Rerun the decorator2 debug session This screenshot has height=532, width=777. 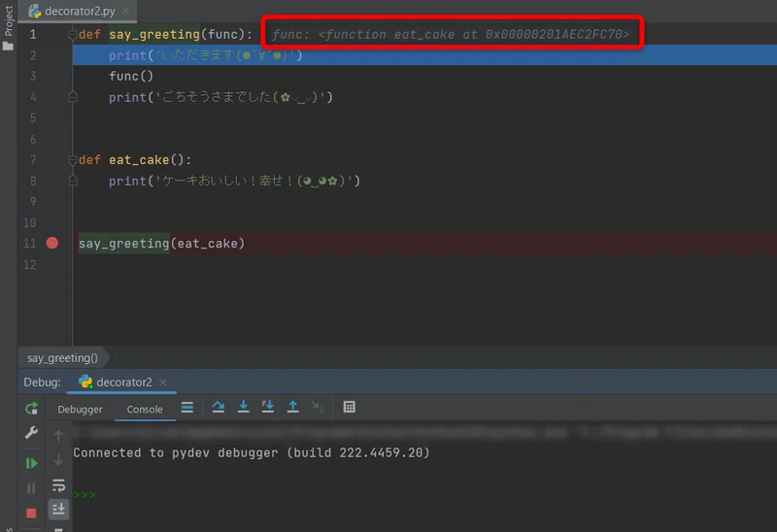tap(31, 408)
